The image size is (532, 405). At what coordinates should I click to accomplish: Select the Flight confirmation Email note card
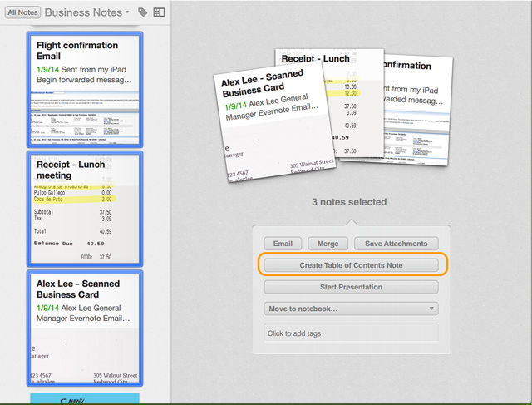(85, 90)
